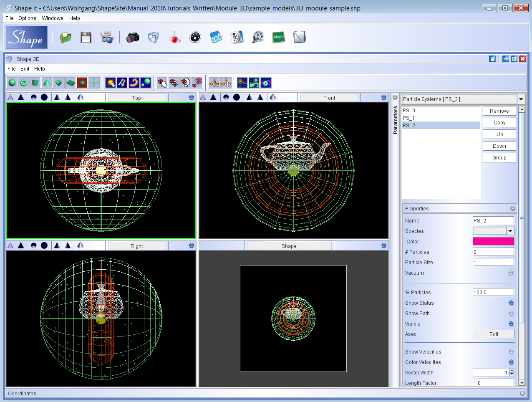
Task: Open the gray notepad icon in main toolbar
Action: (300, 38)
